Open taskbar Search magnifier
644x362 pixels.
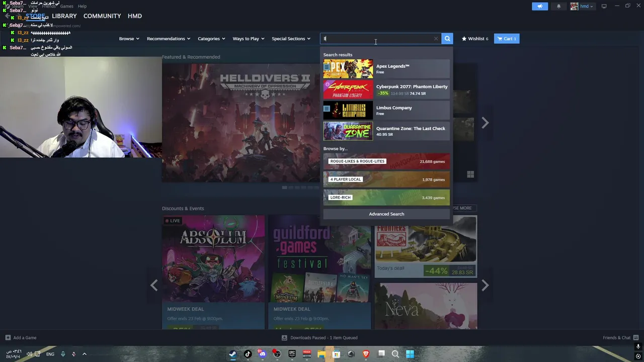click(x=395, y=354)
